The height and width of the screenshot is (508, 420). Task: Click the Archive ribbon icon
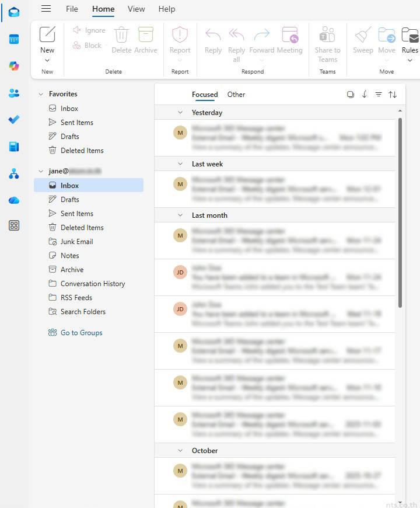[x=146, y=34]
